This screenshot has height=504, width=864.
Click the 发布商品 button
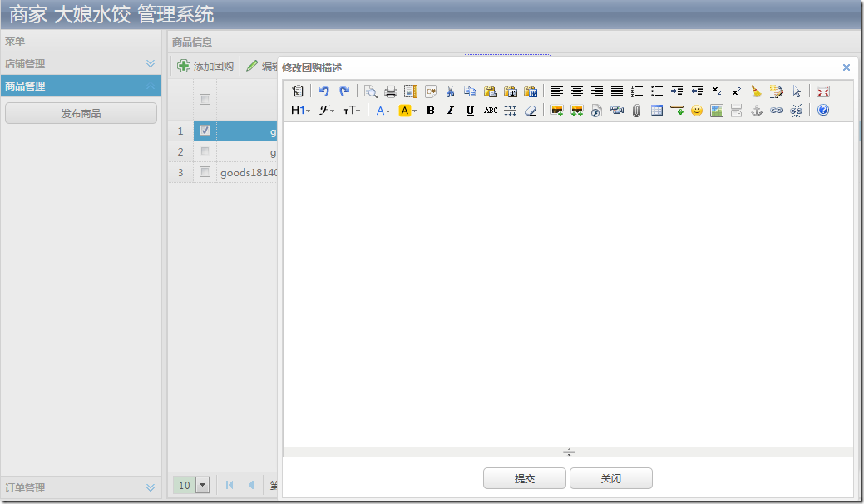click(x=81, y=113)
